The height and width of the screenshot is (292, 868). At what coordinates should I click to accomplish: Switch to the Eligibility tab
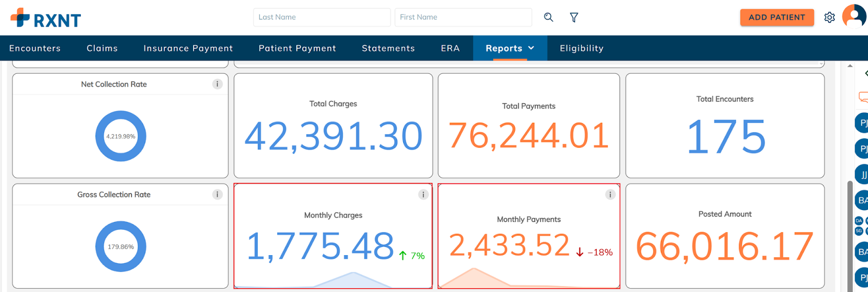(x=582, y=48)
